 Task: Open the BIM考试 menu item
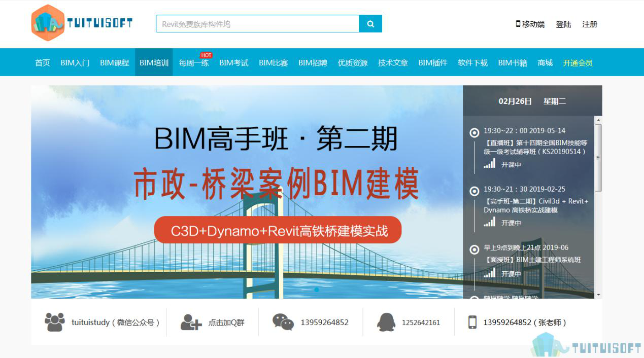[234, 63]
